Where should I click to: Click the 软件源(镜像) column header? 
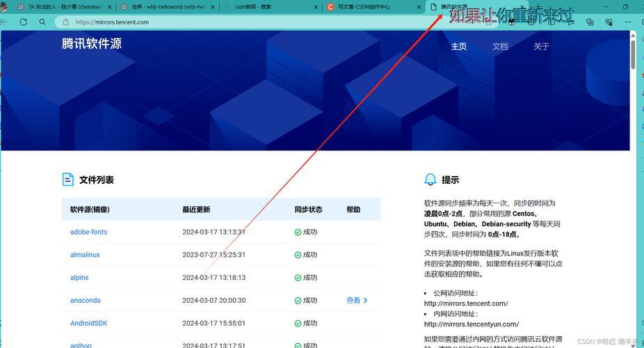point(90,209)
